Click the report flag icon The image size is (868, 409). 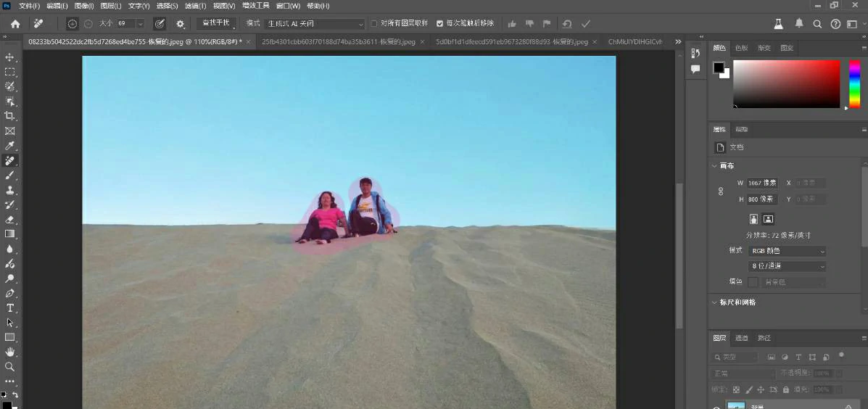tap(547, 24)
